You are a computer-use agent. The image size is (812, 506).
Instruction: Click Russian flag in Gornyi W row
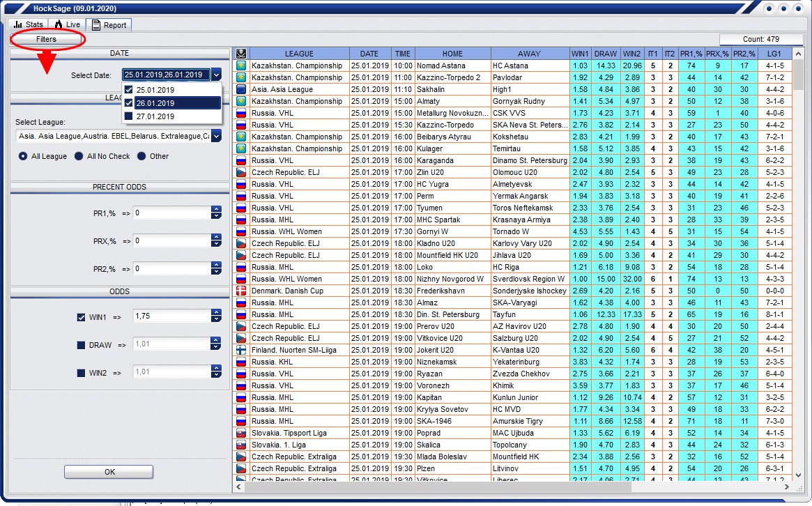click(x=240, y=231)
